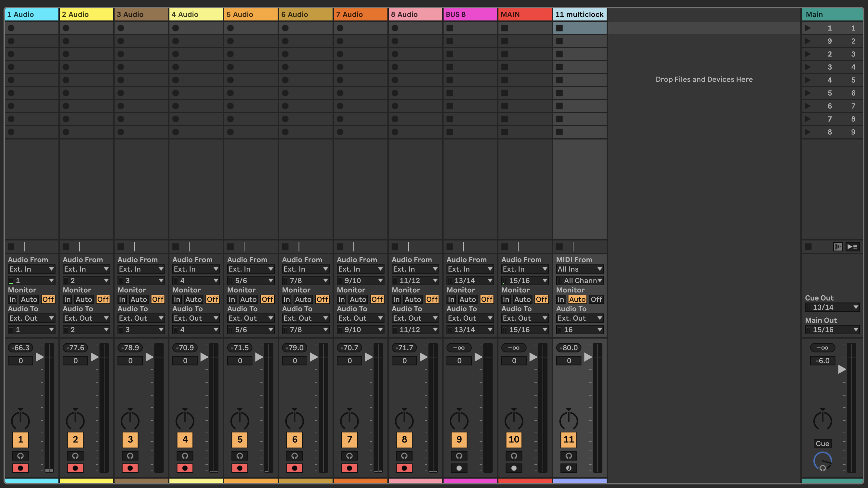Open 6 Audio input channel 7/8 dropdown
The image size is (868, 488).
305,280
